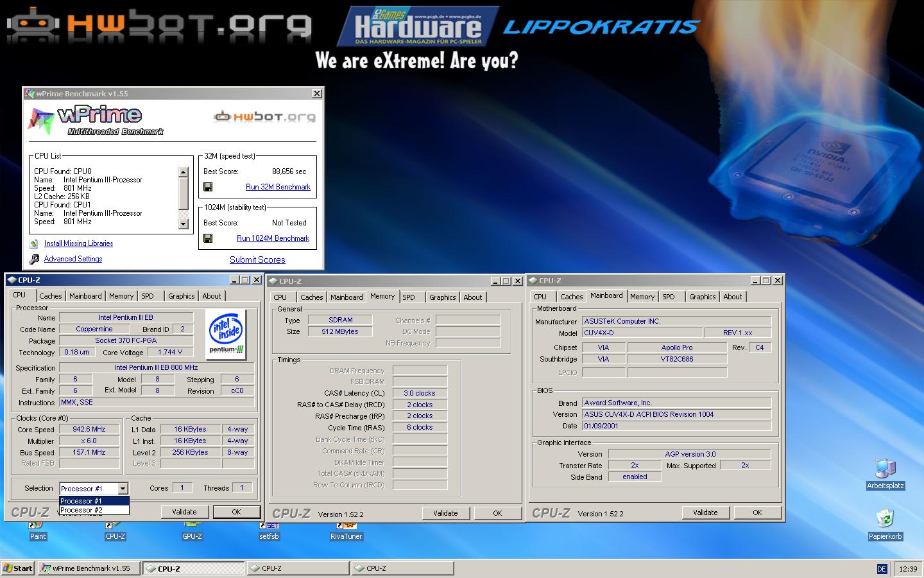Click the Specification Intel Pentium III EB field
Screen dimensions: 924x578
click(157, 368)
